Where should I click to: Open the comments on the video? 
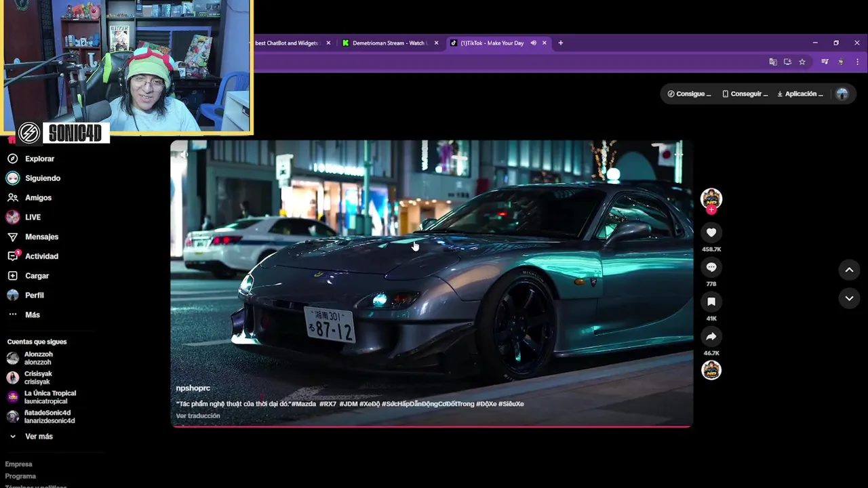[711, 267]
